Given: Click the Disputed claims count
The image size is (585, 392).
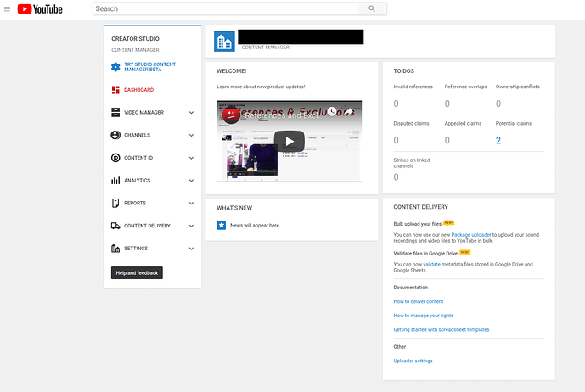Looking at the screenshot, I should pos(396,141).
